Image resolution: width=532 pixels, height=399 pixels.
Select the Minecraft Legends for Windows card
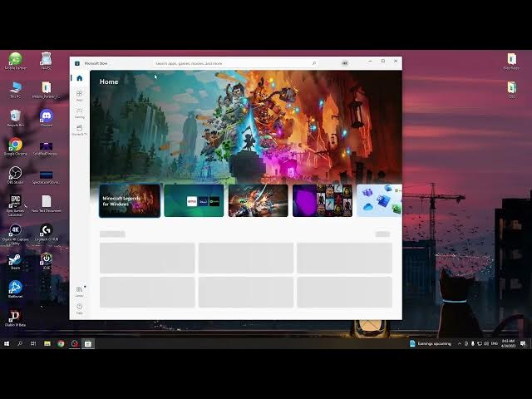click(130, 200)
